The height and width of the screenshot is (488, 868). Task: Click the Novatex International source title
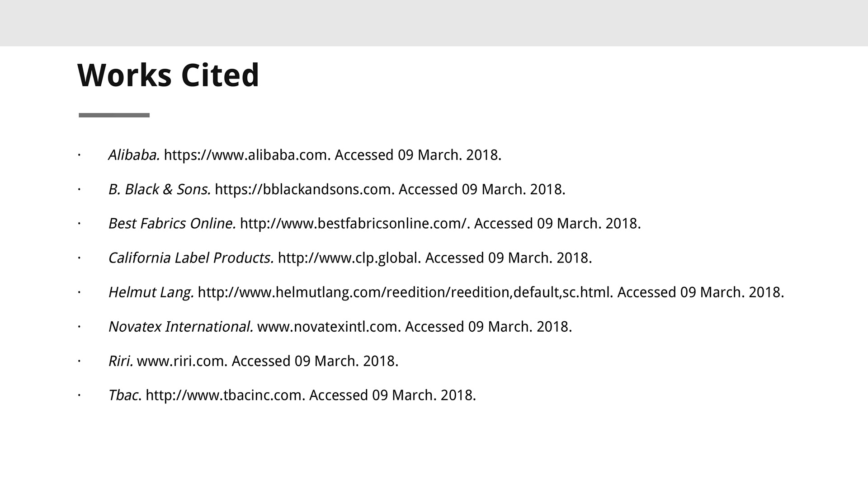180,327
